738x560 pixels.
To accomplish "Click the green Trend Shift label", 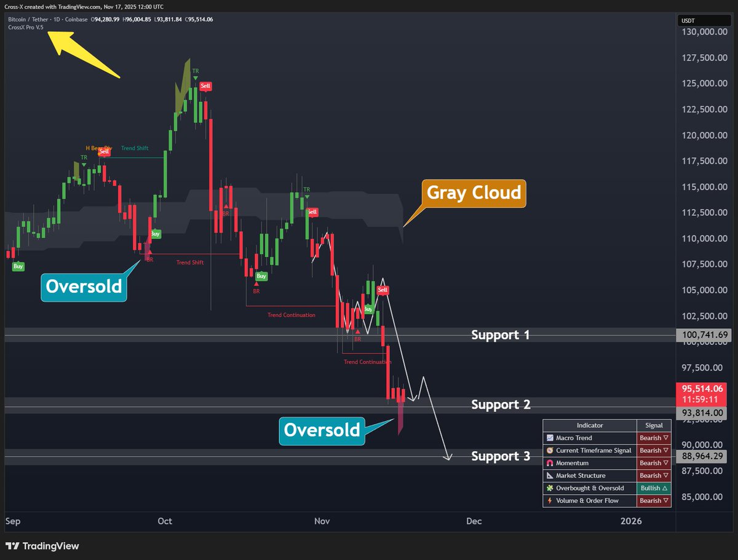I will [x=135, y=148].
